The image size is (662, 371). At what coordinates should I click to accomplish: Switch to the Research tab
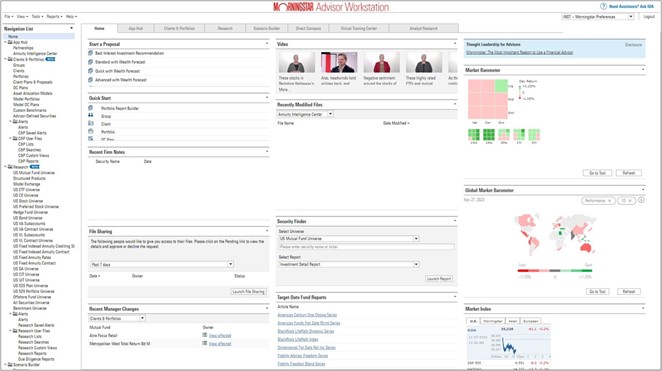(225, 28)
